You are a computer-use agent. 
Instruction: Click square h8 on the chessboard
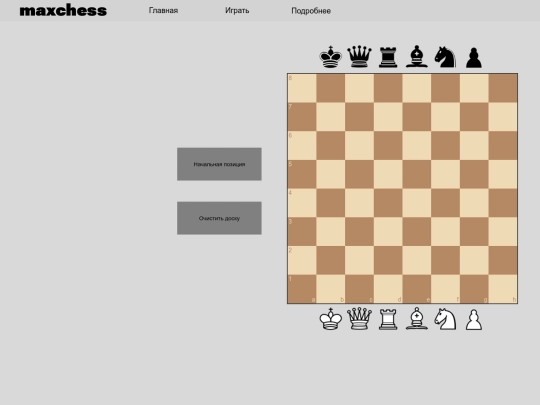pyautogui.click(x=503, y=88)
